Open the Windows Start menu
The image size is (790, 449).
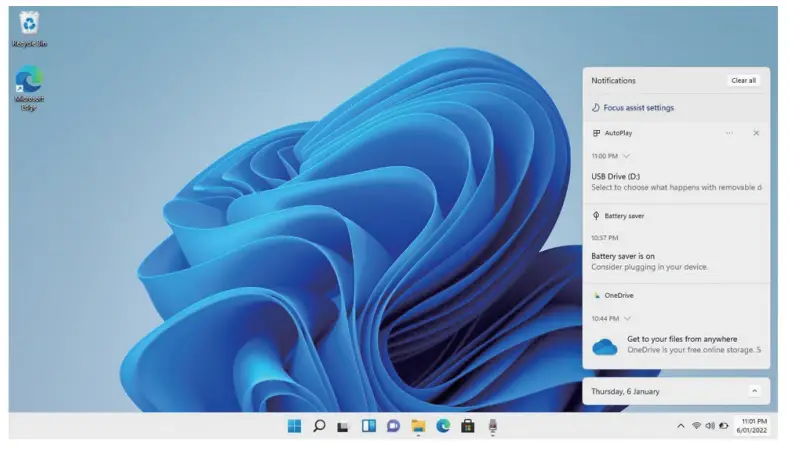tap(294, 426)
